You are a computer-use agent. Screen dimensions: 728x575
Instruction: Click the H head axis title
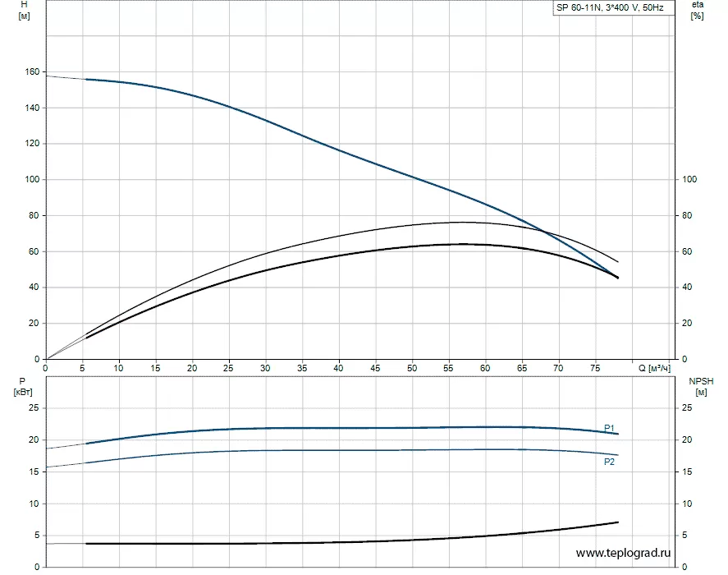(24, 10)
